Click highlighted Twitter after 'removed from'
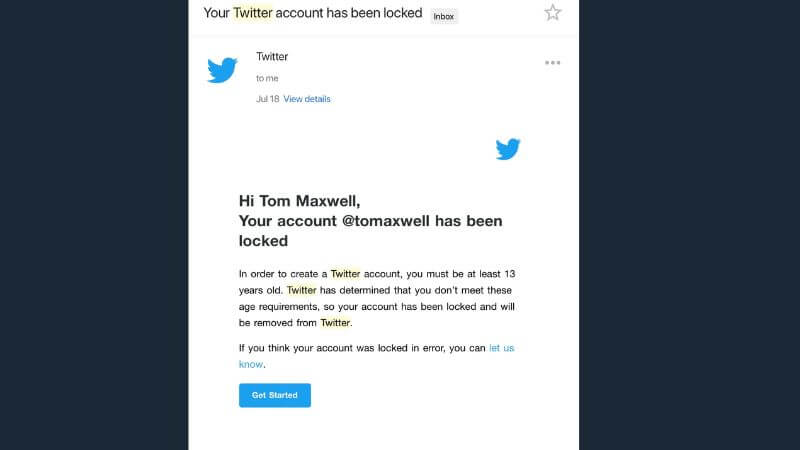Screen dimensions: 800x450 [334, 323]
